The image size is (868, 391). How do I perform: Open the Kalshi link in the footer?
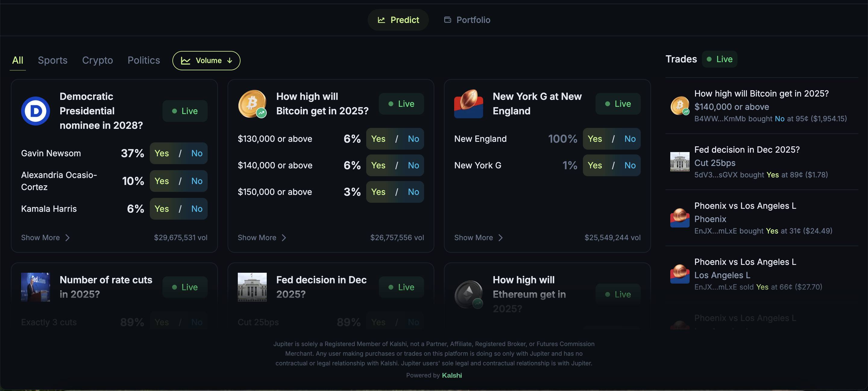(451, 375)
